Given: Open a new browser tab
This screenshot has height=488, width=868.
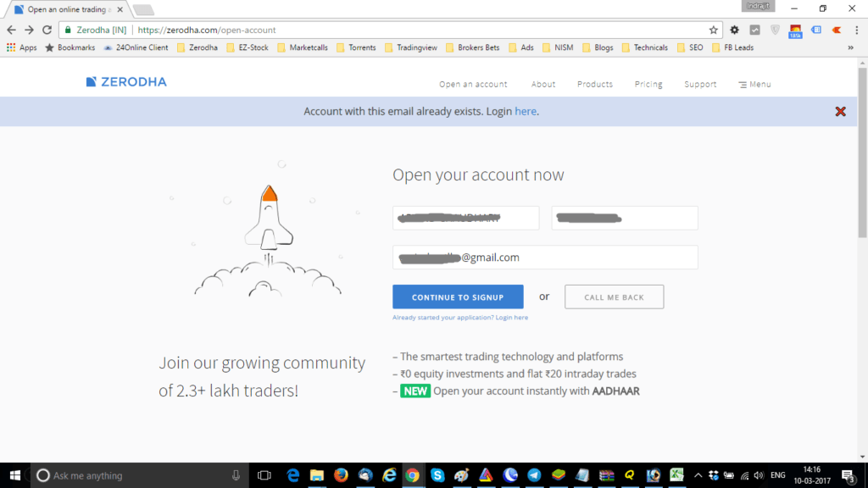Looking at the screenshot, I should click(143, 9).
